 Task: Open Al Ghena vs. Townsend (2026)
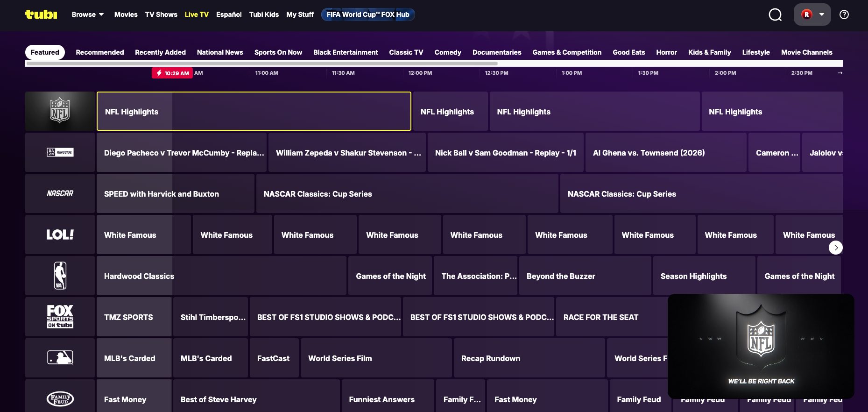tap(666, 152)
